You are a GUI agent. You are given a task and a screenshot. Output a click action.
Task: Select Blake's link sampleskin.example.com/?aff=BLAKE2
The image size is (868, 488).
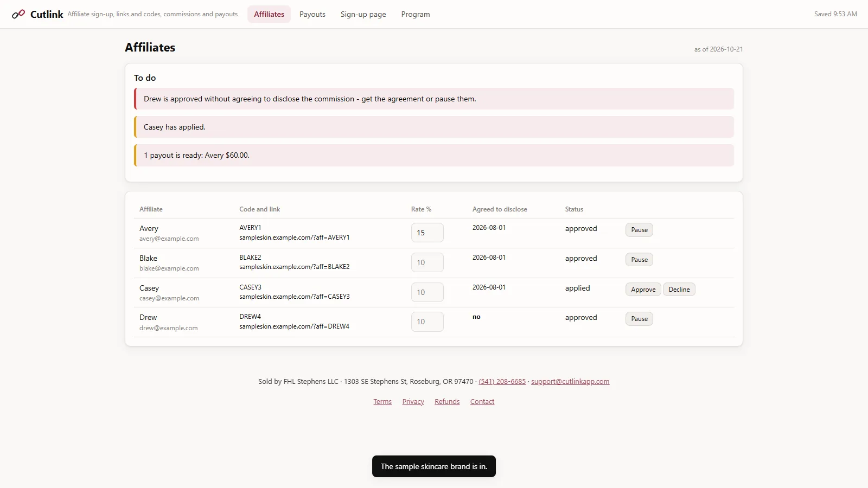[295, 267]
